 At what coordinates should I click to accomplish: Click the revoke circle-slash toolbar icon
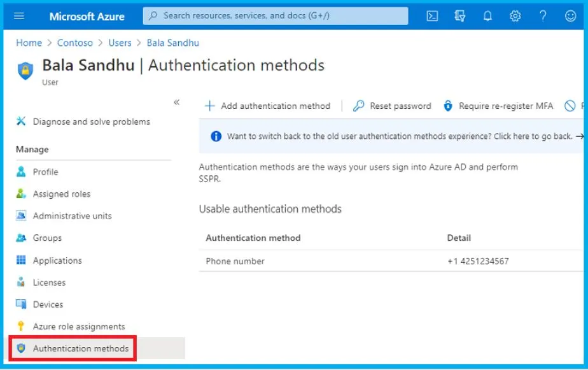570,106
